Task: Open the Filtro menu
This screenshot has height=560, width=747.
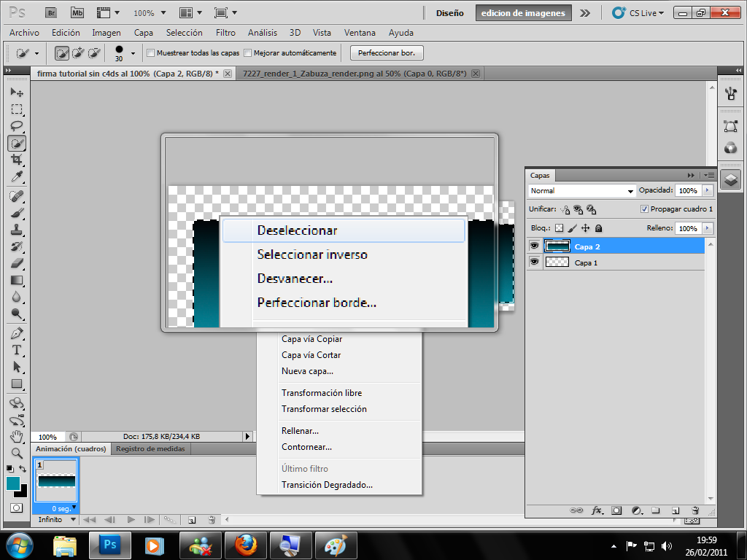Action: click(225, 33)
